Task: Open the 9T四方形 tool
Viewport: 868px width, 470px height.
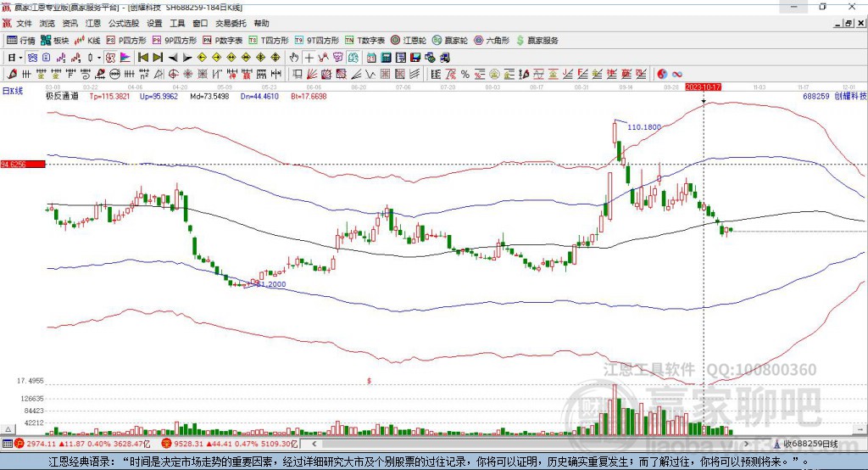Action: pyautogui.click(x=317, y=41)
